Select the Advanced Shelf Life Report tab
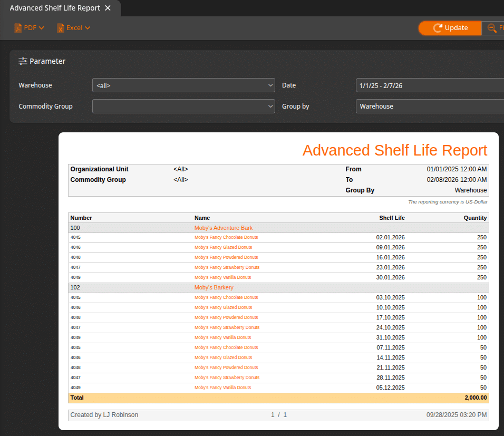 click(54, 8)
